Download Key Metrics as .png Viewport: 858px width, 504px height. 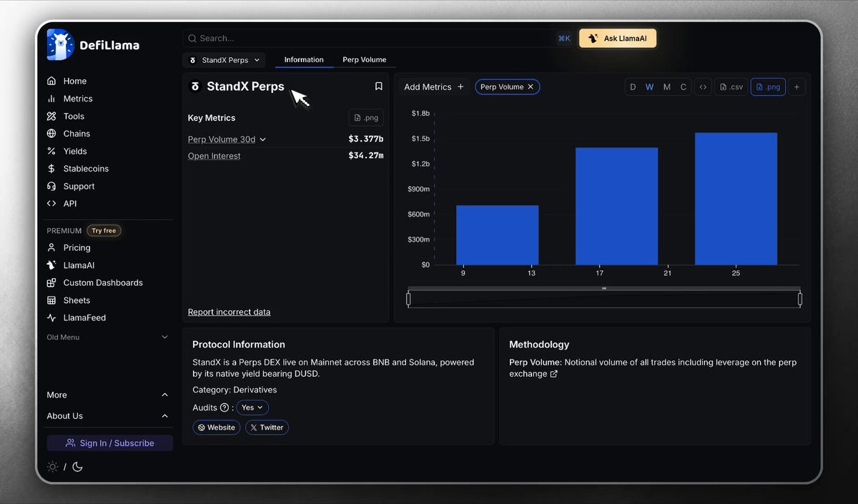pos(366,118)
